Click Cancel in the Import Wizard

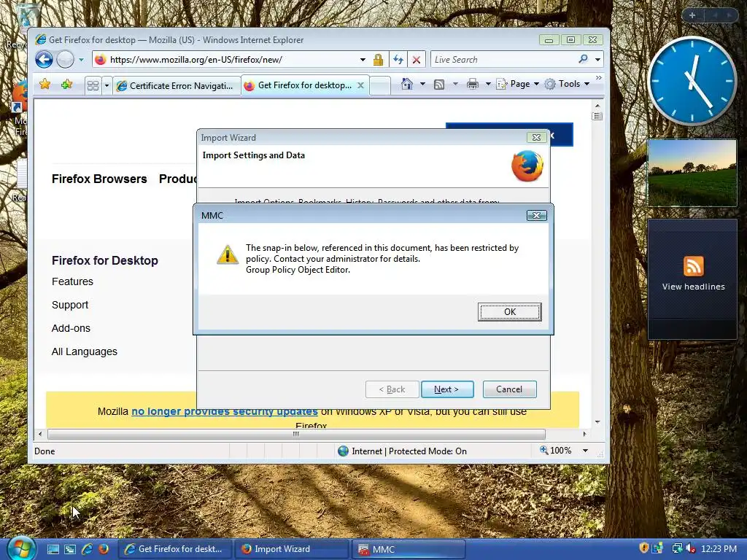tap(509, 389)
